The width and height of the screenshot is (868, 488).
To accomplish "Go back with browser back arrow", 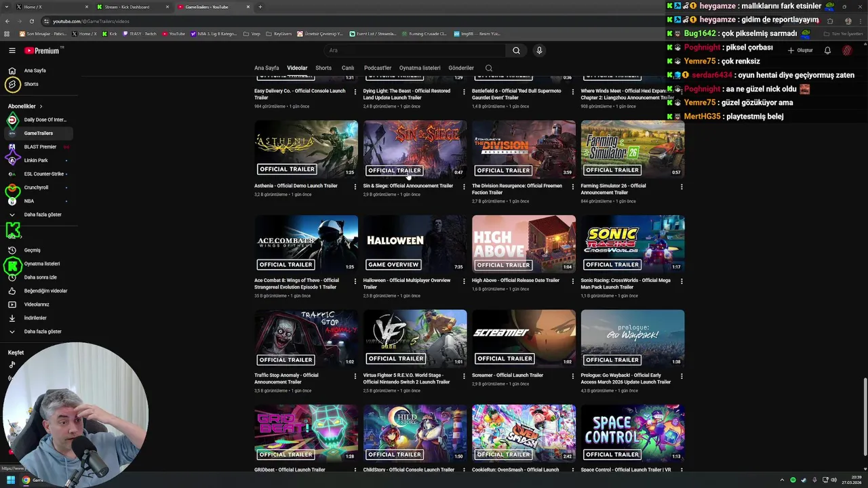I will (7, 21).
